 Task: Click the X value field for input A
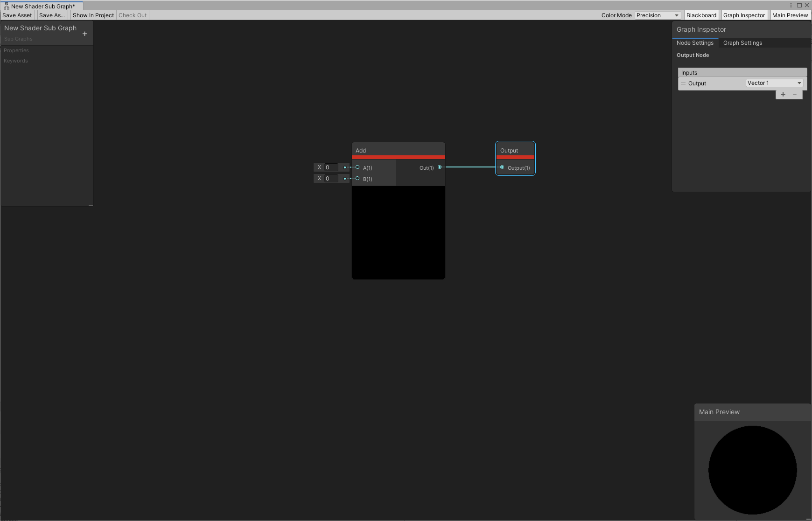tap(331, 167)
